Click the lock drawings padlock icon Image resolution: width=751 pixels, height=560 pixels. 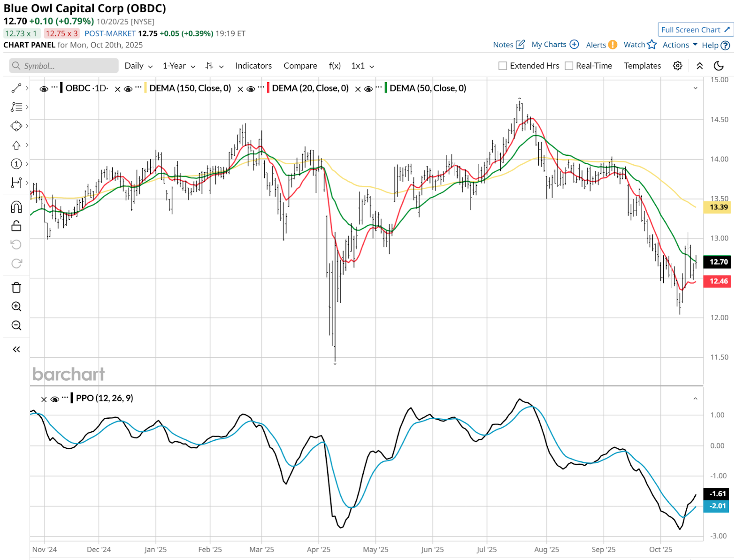point(16,226)
